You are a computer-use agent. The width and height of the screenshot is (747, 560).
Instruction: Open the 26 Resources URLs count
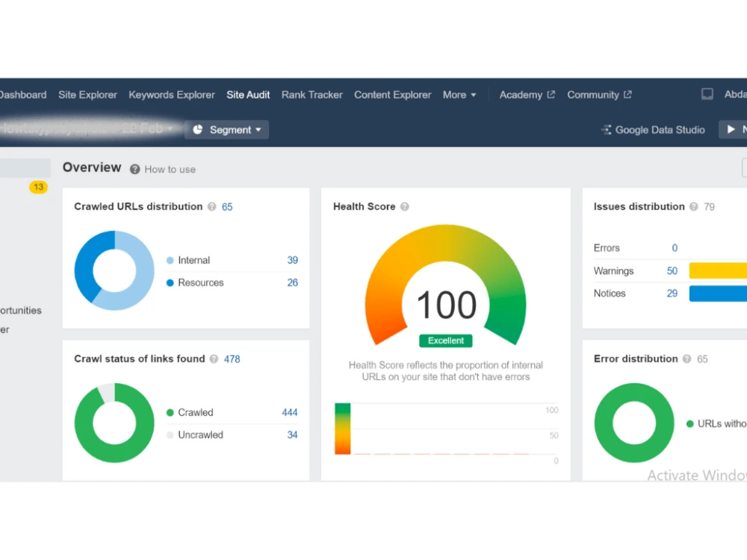[293, 282]
